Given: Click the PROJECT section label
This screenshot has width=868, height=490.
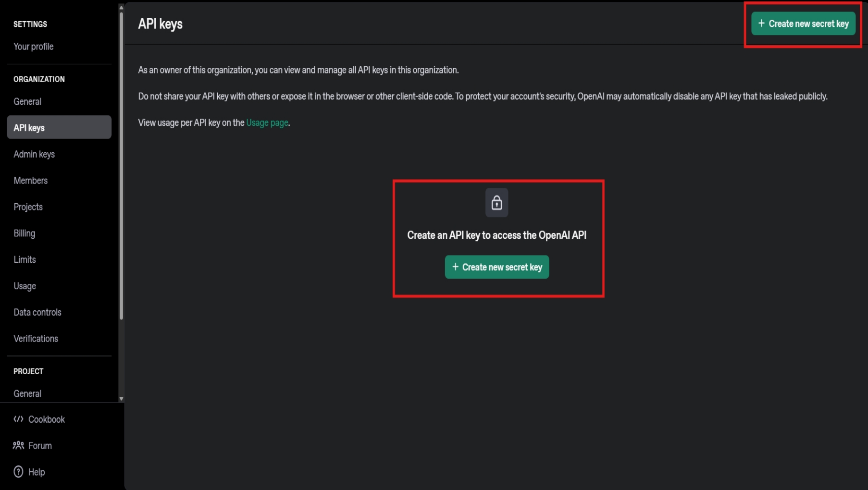Looking at the screenshot, I should [28, 371].
